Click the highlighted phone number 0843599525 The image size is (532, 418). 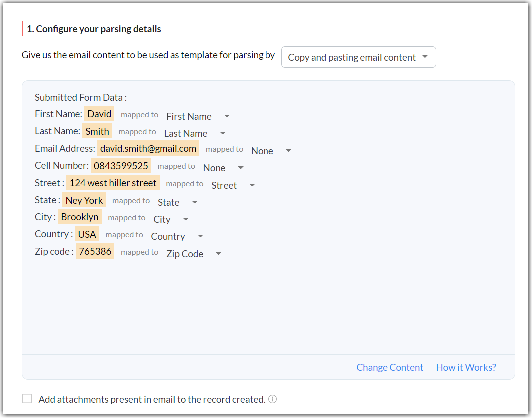point(121,166)
